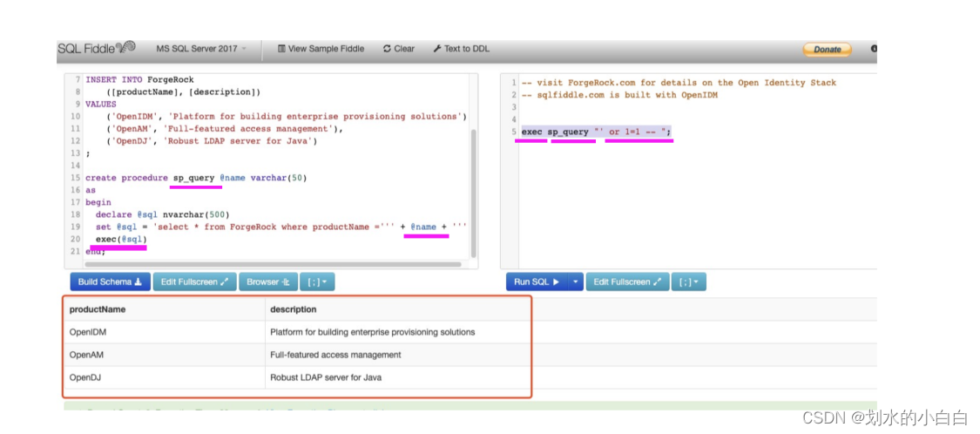Expand the Run SQL options arrow
The height and width of the screenshot is (434, 980).
point(575,282)
